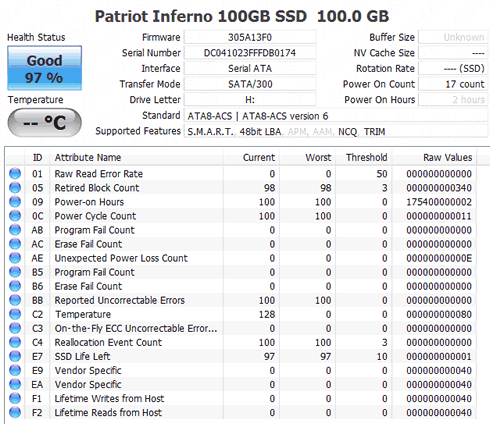Select the Temperature attribute name in row C2
The height and width of the screenshot is (424, 490).
tap(83, 314)
